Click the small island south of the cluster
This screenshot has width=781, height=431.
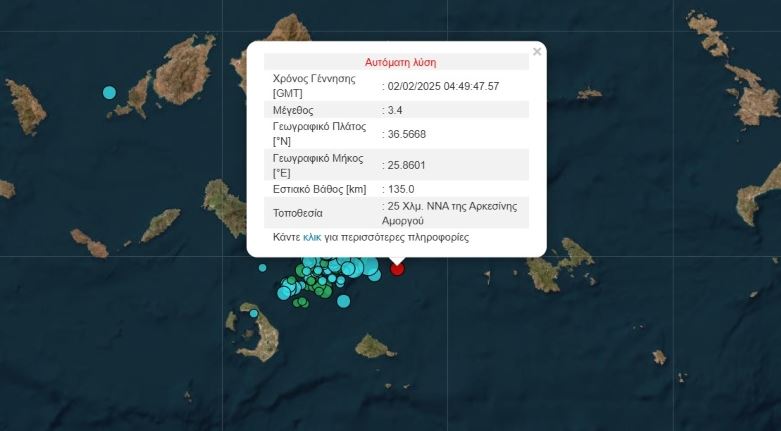pyautogui.click(x=373, y=347)
